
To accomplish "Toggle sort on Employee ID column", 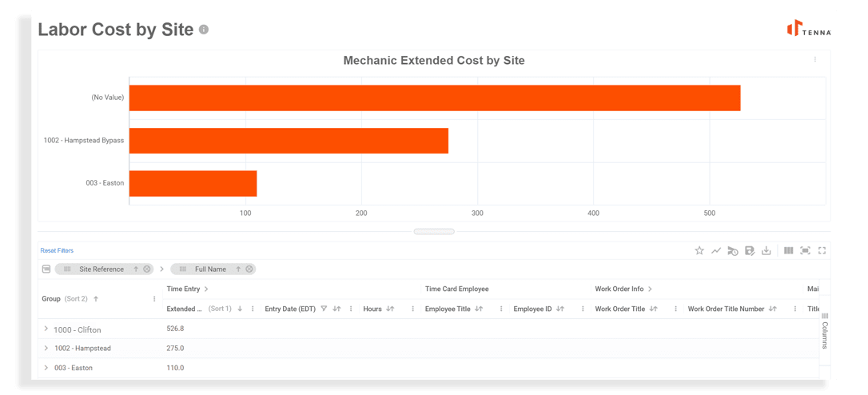I will [559, 309].
